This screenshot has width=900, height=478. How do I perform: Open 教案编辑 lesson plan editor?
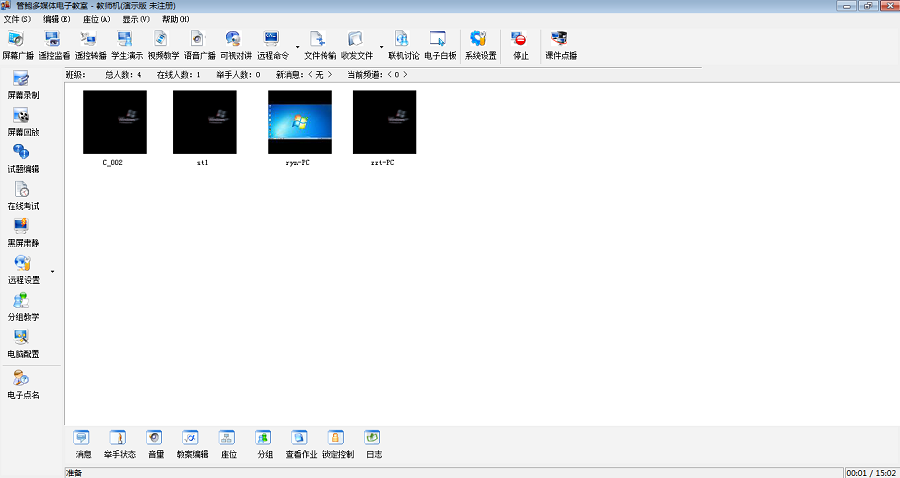[192, 444]
